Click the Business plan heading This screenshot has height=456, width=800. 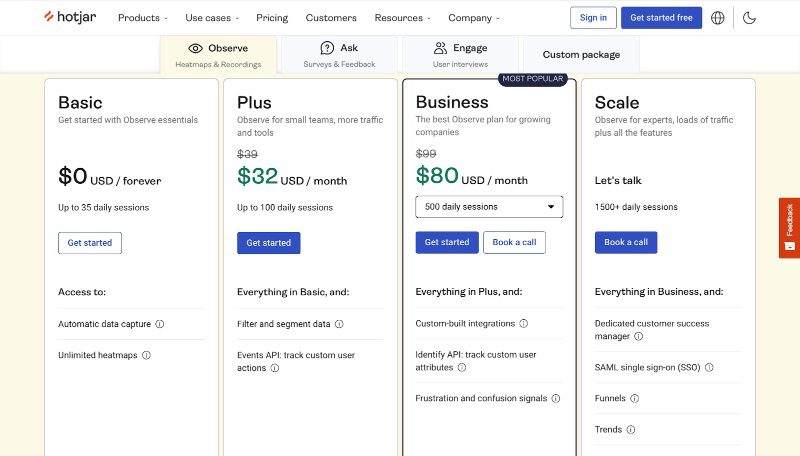(452, 102)
